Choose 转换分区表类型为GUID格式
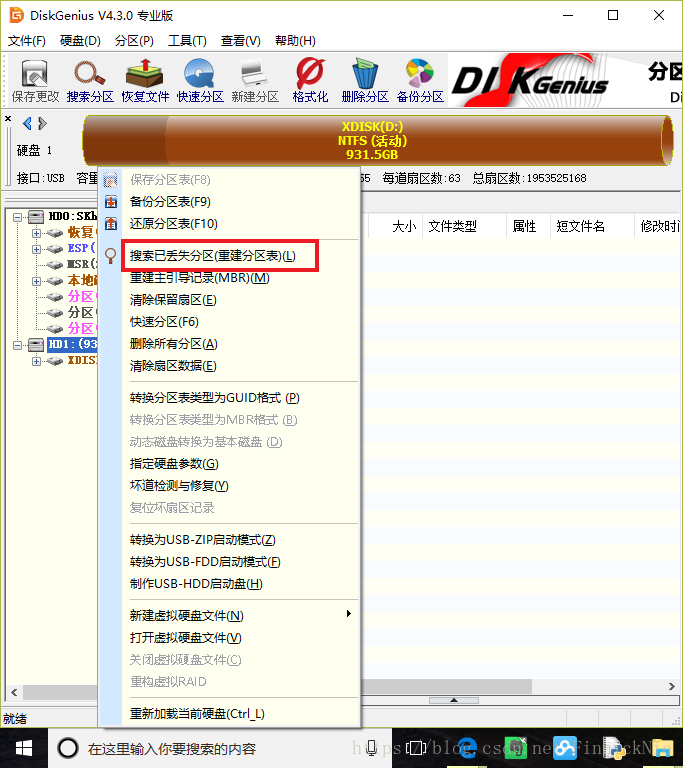Viewport: 683px width, 768px height. click(x=215, y=398)
